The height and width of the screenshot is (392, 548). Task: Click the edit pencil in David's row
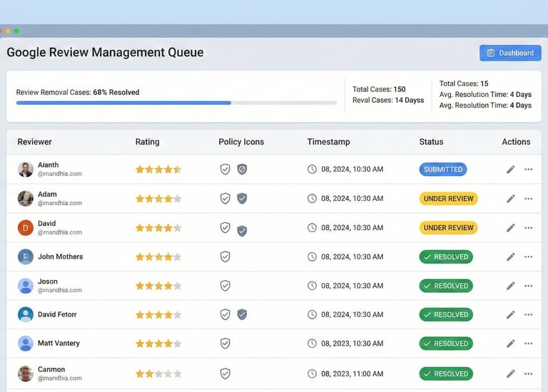pyautogui.click(x=510, y=228)
